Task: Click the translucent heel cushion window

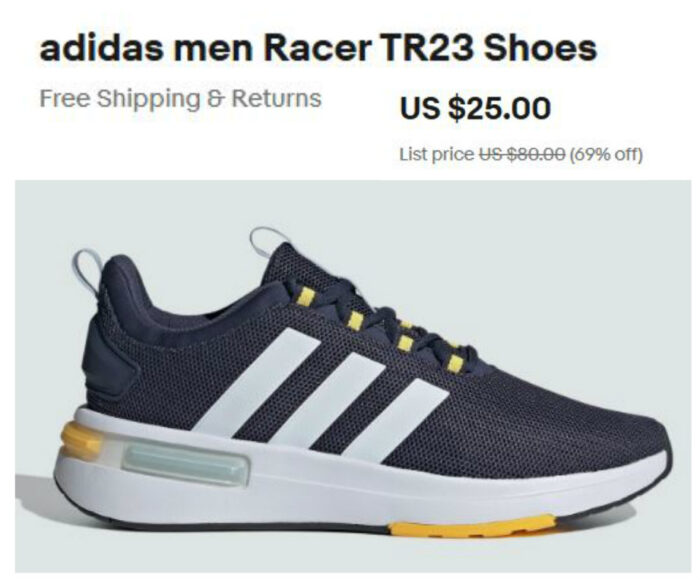Action: point(184,464)
